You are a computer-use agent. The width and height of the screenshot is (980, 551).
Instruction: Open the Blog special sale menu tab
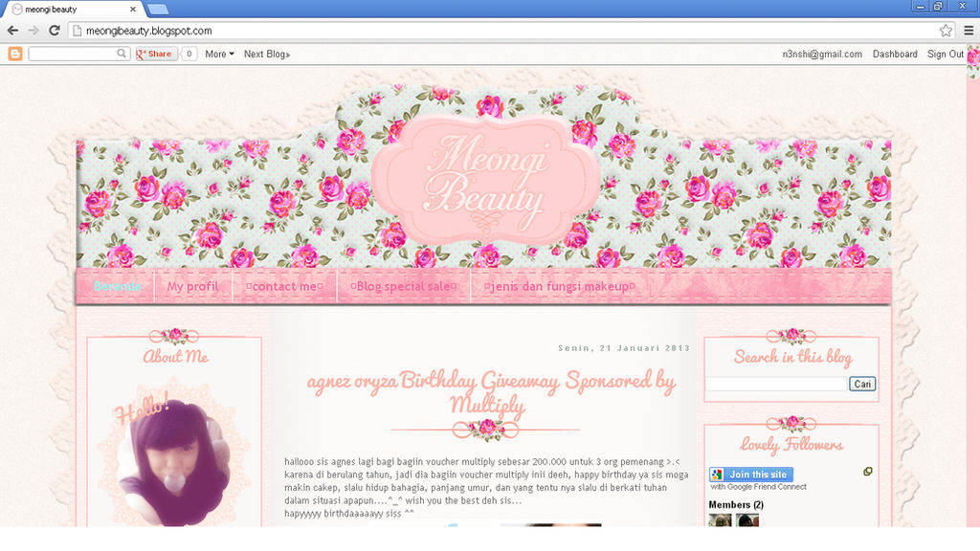click(403, 286)
